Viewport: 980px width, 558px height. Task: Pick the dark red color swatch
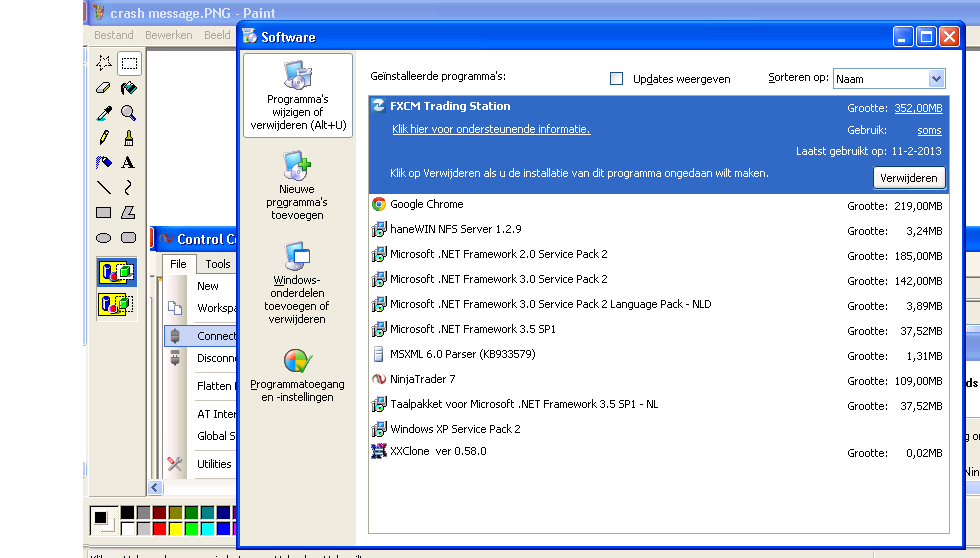pyautogui.click(x=160, y=512)
